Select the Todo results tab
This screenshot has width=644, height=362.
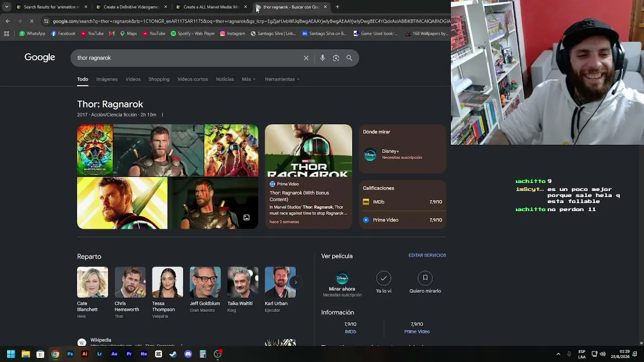[83, 79]
